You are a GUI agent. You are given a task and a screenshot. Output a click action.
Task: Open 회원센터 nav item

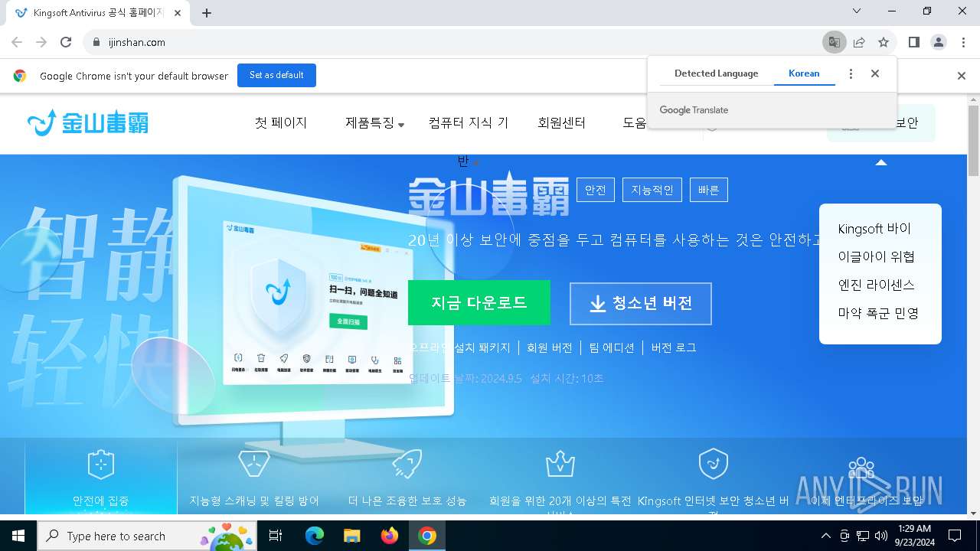561,122
